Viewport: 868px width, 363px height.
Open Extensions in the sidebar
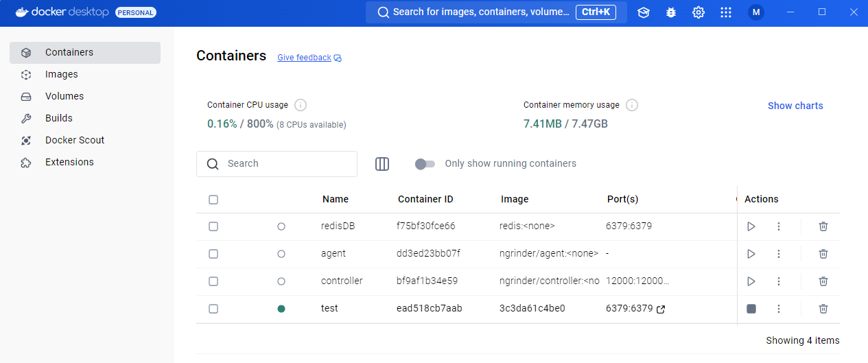point(85,163)
